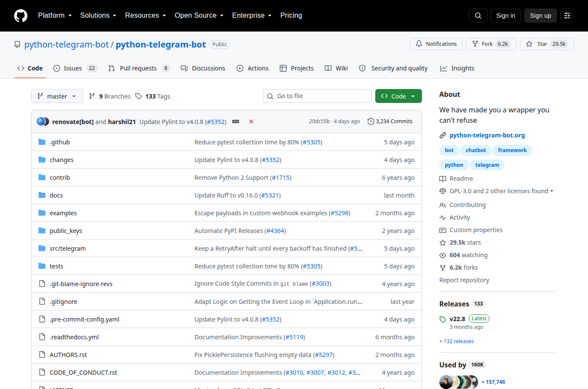View 6.2k forks link
This screenshot has width=588, height=389.
click(x=459, y=268)
